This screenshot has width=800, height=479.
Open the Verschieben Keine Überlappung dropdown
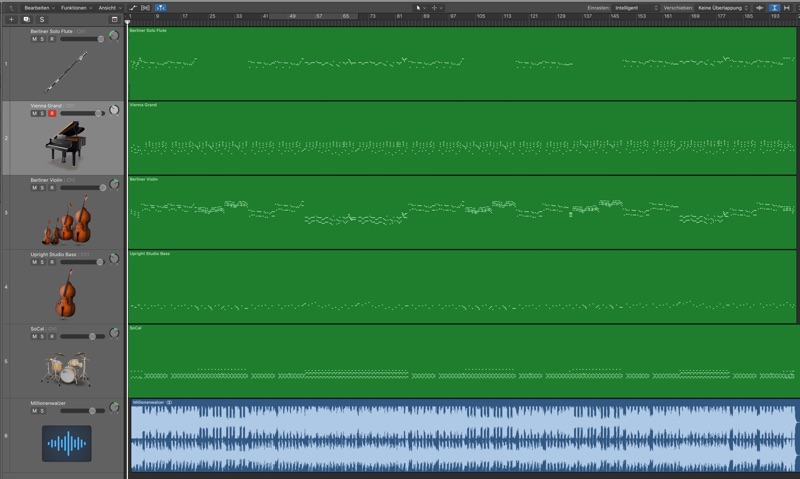point(722,8)
